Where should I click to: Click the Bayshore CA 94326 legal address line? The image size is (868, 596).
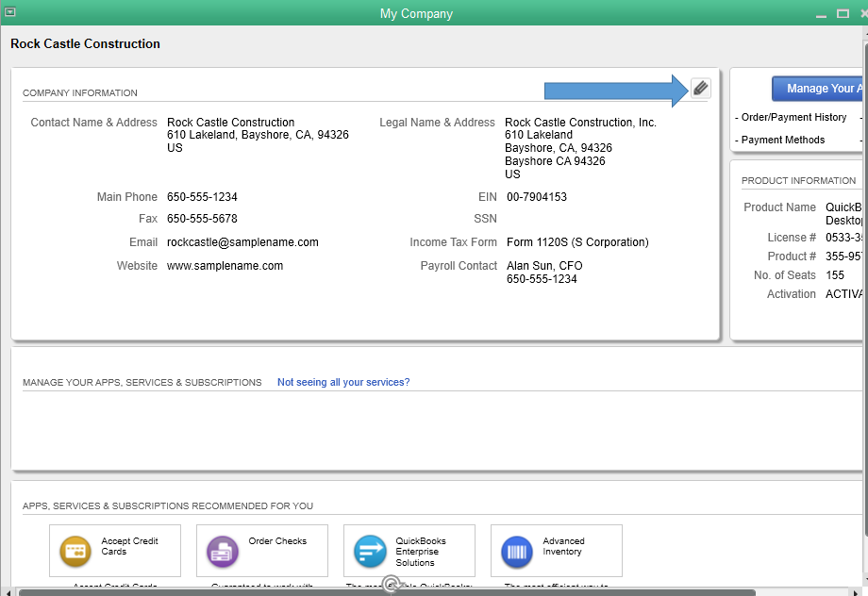pyautogui.click(x=555, y=161)
